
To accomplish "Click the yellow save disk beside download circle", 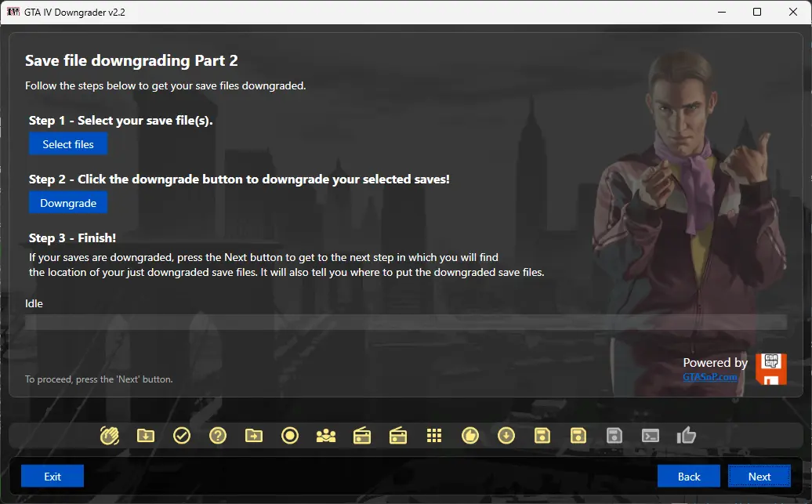I will point(542,436).
